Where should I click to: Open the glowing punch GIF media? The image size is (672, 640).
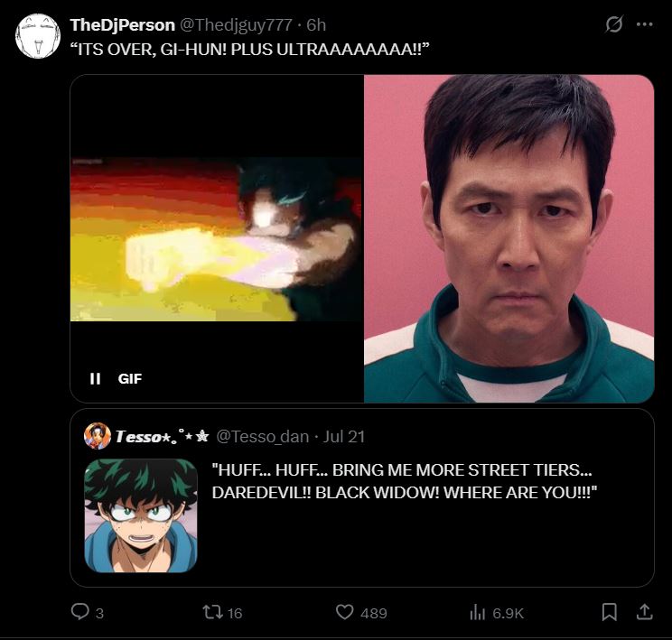pyautogui.click(x=217, y=238)
